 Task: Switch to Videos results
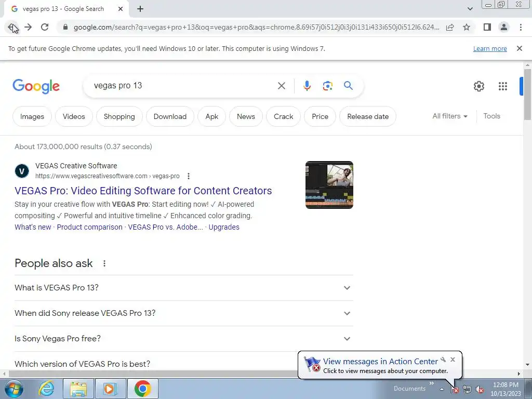point(74,116)
